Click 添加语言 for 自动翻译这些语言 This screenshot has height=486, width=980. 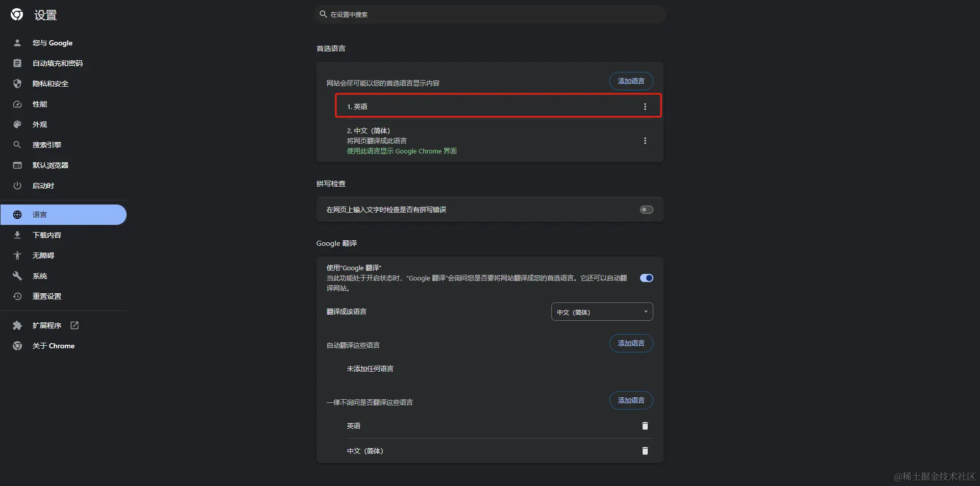pyautogui.click(x=631, y=343)
